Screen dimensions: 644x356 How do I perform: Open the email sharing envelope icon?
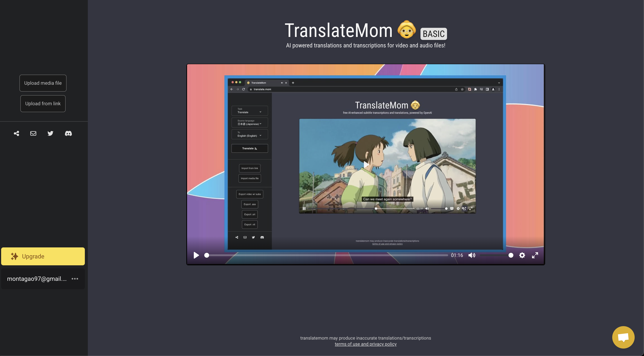point(33,133)
